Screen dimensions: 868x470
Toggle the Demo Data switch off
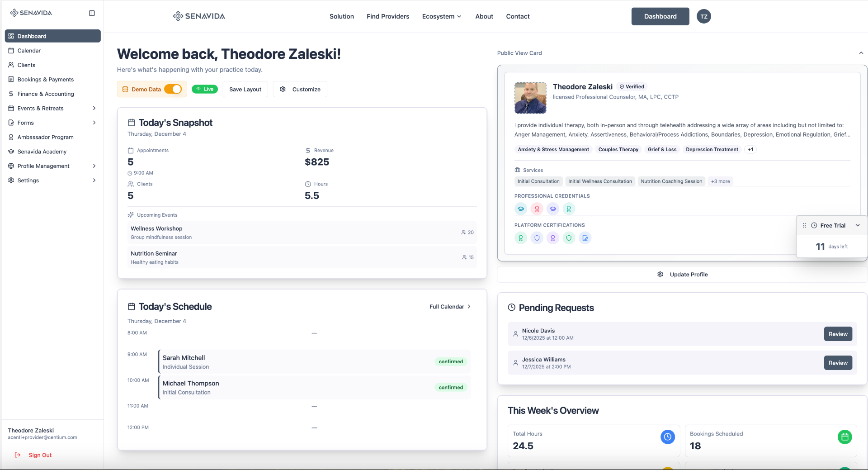coord(174,89)
